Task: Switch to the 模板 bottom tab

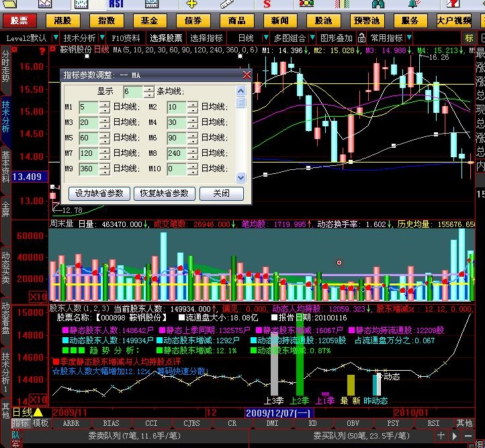Action: (x=41, y=422)
